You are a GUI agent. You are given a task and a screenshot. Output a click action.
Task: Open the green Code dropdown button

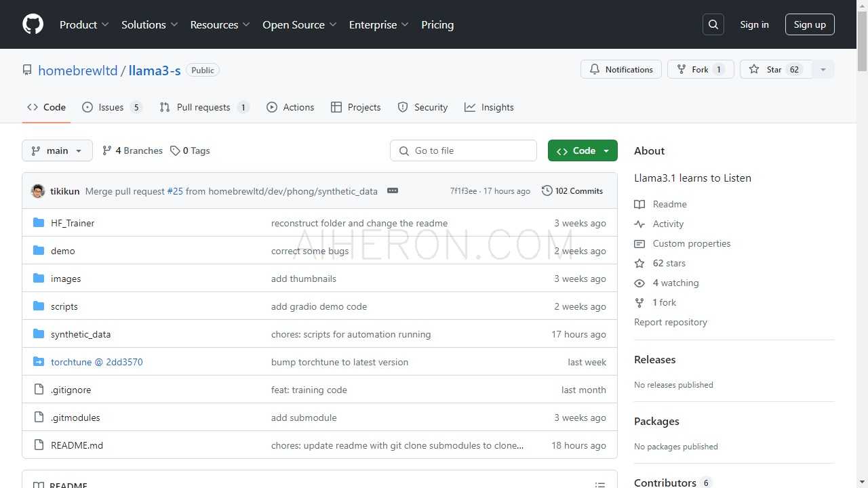[583, 150]
